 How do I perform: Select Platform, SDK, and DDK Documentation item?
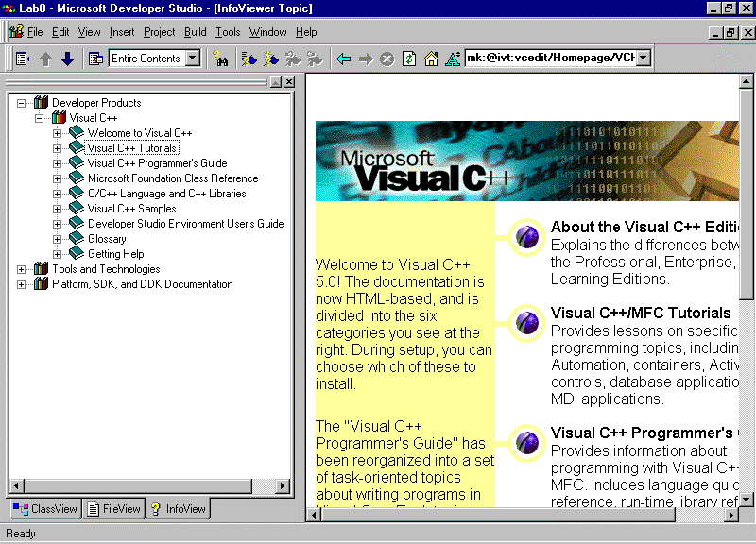pyautogui.click(x=143, y=284)
